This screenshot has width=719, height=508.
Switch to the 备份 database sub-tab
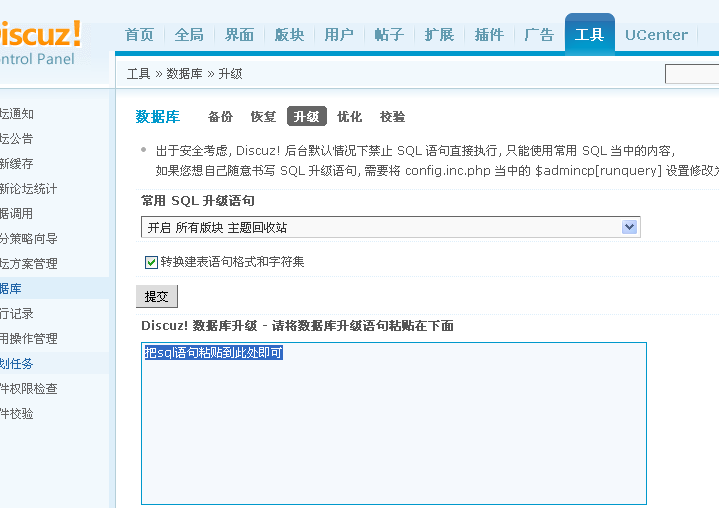point(221,117)
